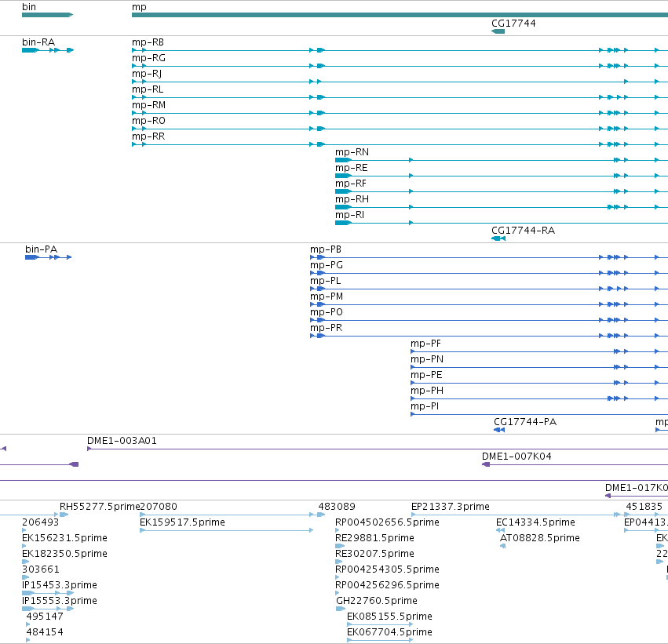Click EST RE29881.5prime
Image resolution: width=668 pixels, height=644 pixels.
[340, 546]
